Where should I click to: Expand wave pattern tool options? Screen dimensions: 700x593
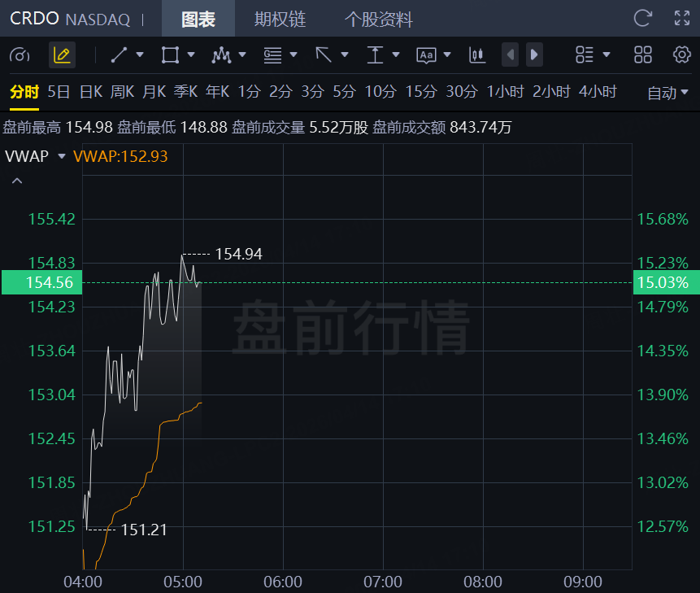(x=242, y=55)
